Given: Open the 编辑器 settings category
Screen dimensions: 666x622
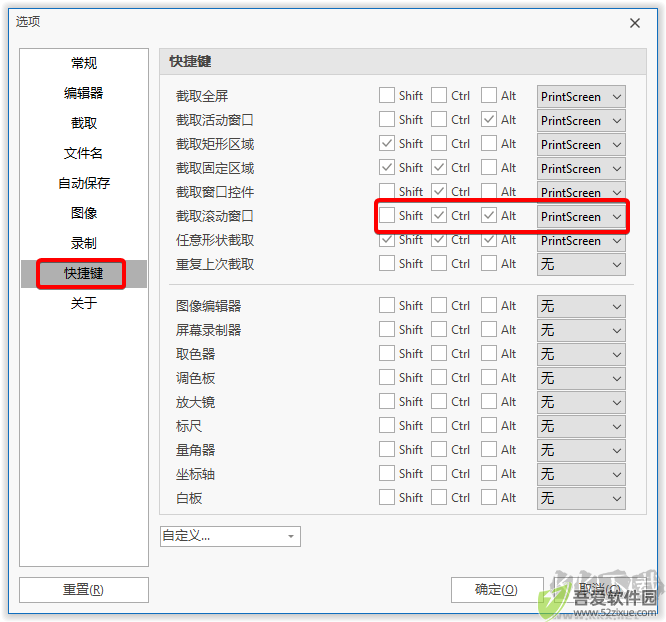Looking at the screenshot, I should 84,93.
